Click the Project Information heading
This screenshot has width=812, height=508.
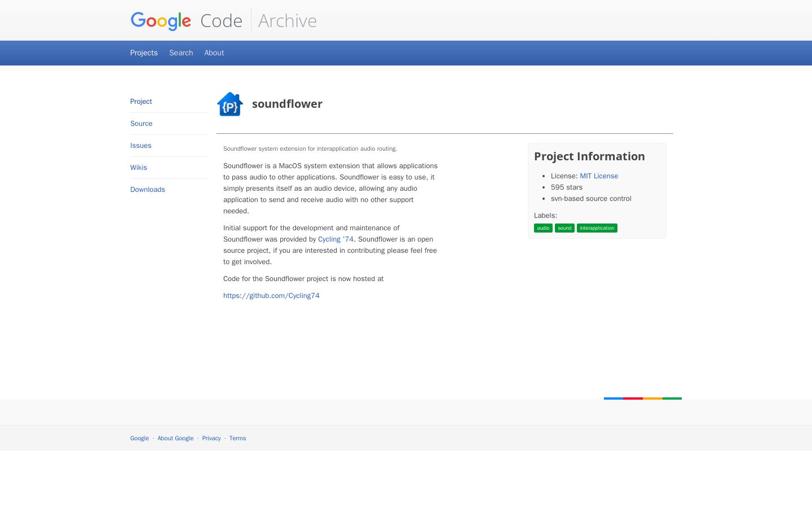(x=589, y=156)
